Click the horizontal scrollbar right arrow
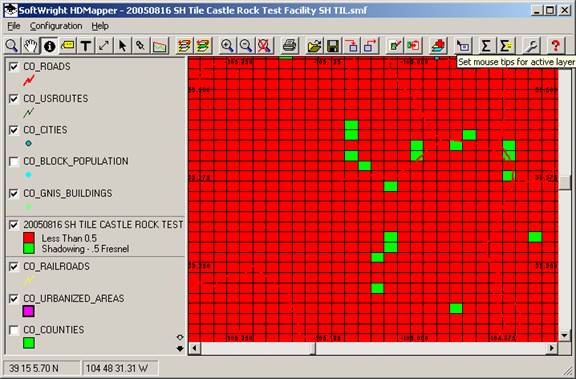Image resolution: width=576 pixels, height=379 pixels. (551, 347)
